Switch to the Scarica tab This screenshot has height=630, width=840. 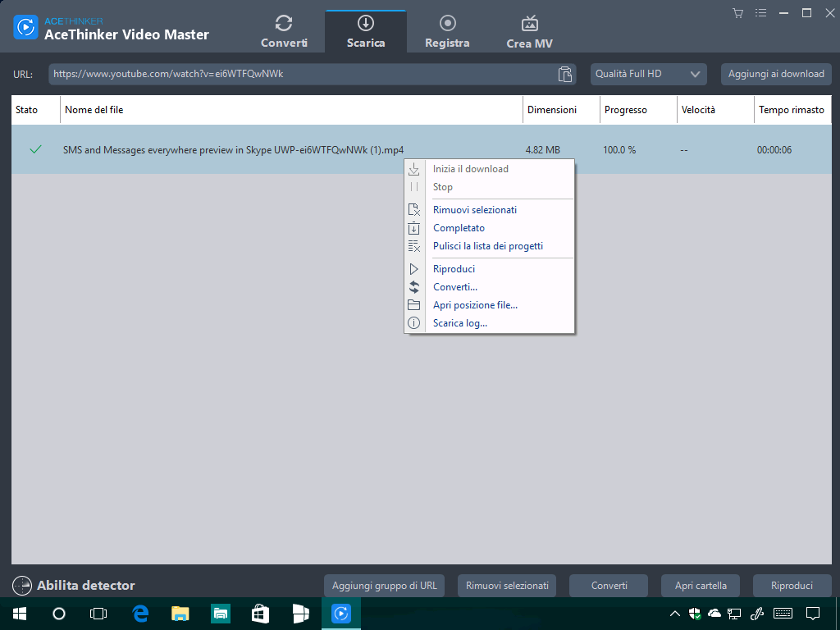(x=366, y=32)
